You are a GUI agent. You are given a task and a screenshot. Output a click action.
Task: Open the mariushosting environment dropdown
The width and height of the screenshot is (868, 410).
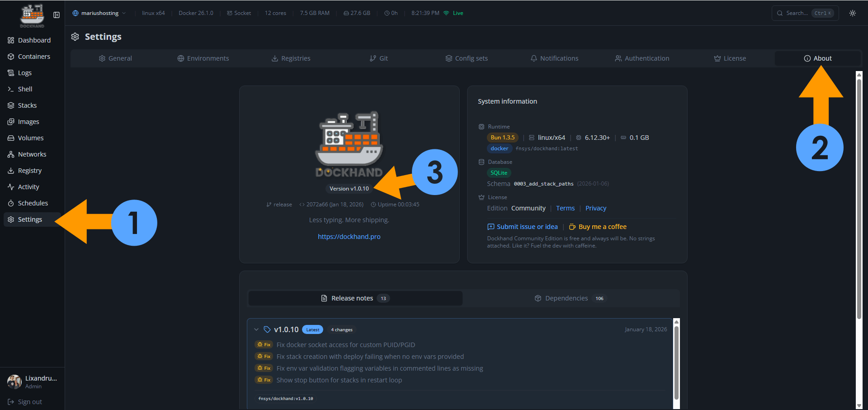(x=99, y=13)
